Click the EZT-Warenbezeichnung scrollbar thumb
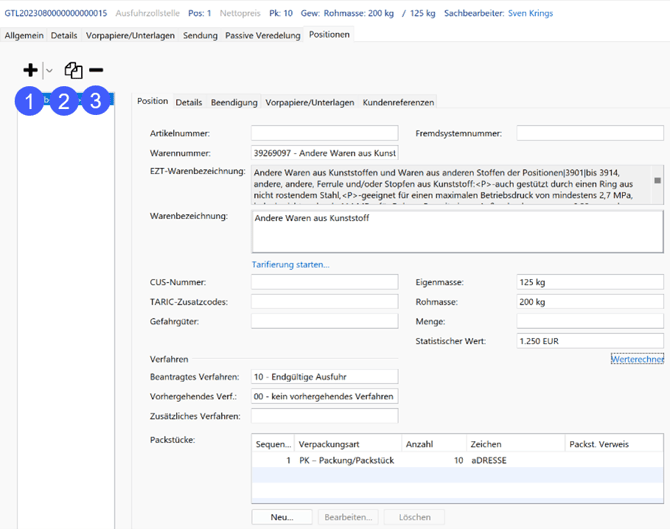670x529 pixels. coord(658,181)
